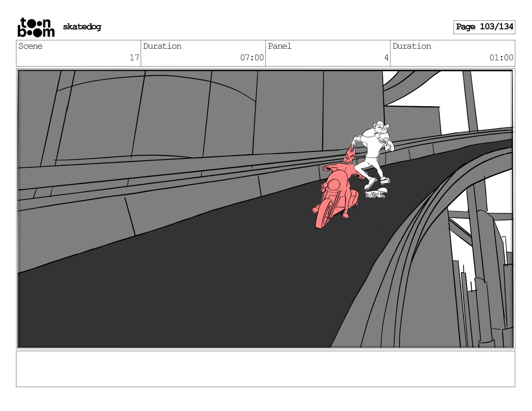Click the scene number '17'
532x411 pixels.
tap(134, 58)
